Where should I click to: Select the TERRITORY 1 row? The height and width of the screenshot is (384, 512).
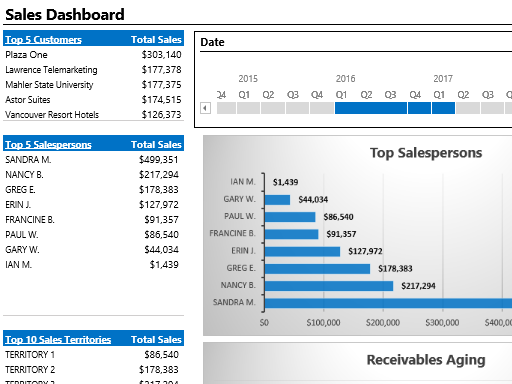coord(93,355)
